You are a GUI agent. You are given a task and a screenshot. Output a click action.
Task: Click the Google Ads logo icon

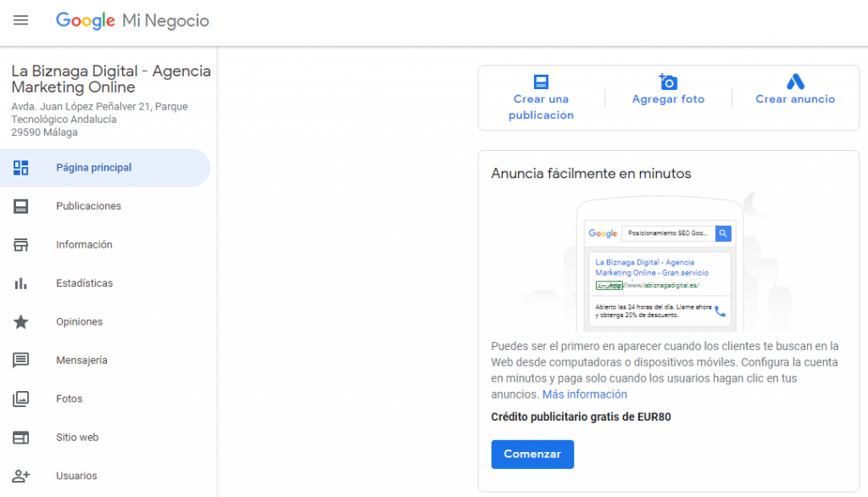click(x=795, y=82)
